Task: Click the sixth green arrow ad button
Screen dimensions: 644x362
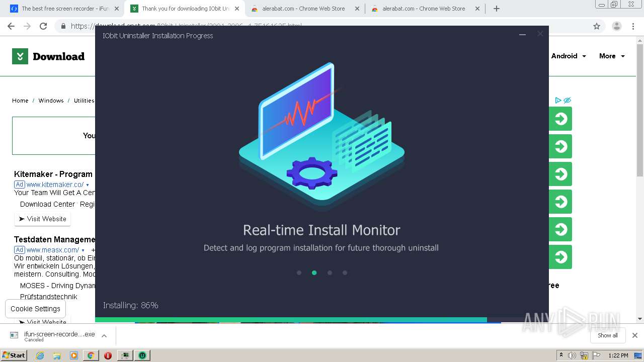Action: [560, 257]
